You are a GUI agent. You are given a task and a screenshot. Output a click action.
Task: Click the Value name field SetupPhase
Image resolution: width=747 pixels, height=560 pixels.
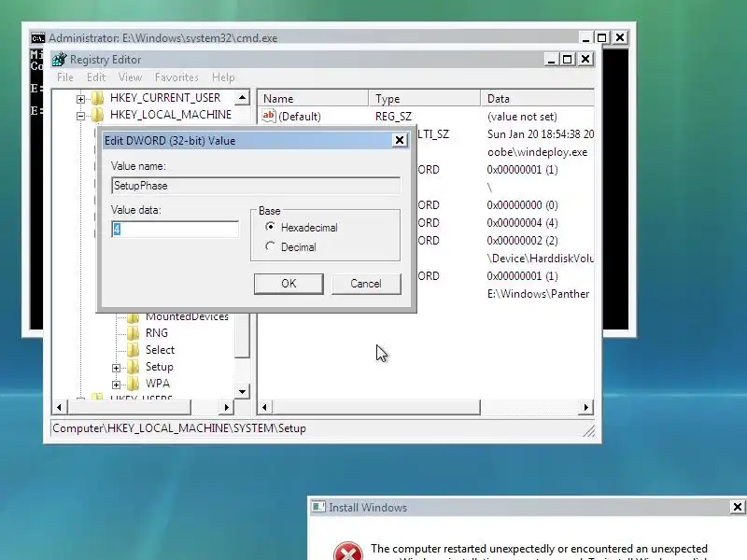coord(255,186)
